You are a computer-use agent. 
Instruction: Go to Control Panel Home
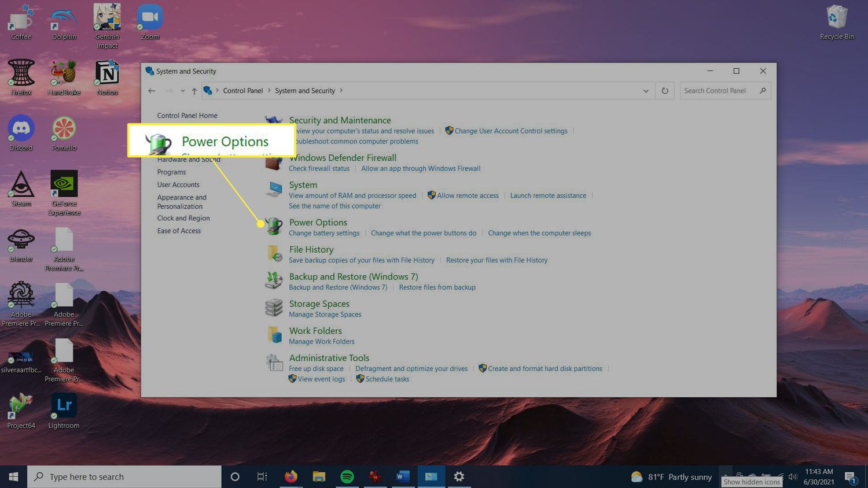[187, 116]
